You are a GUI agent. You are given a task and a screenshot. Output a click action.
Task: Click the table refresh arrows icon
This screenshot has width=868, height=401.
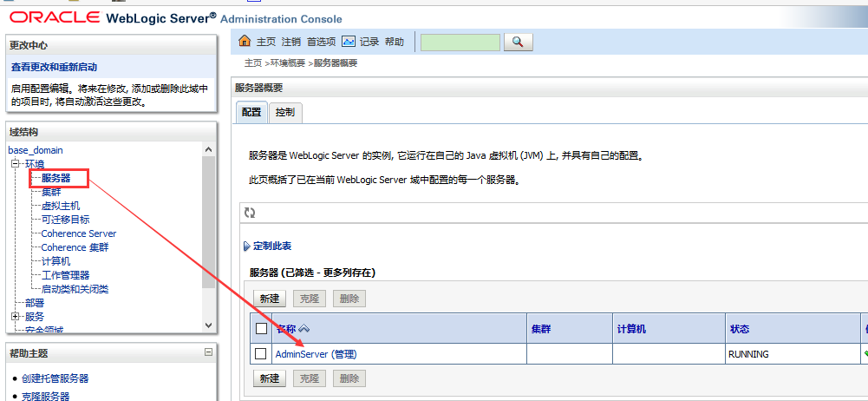click(250, 213)
